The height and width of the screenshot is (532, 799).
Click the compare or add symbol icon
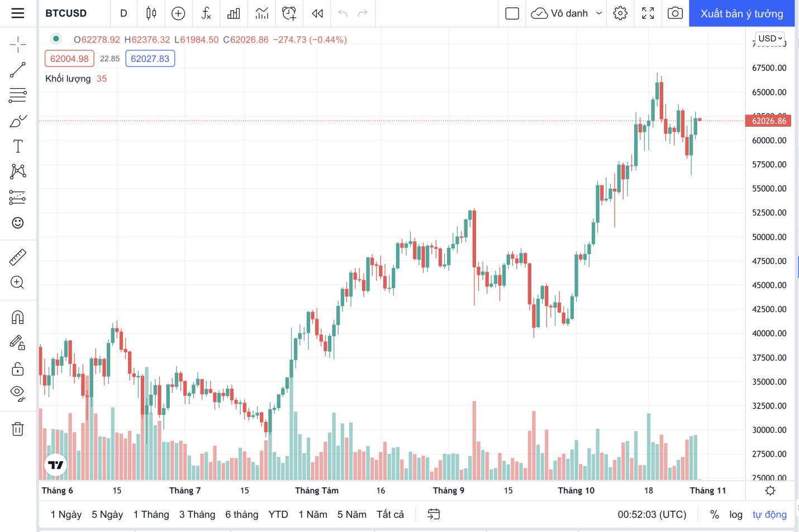(178, 13)
